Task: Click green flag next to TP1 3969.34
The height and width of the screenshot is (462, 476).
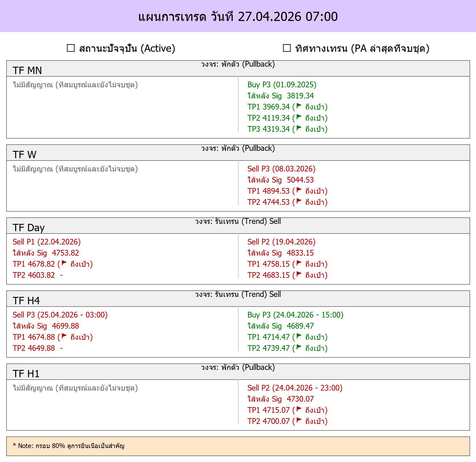Action: point(299,106)
